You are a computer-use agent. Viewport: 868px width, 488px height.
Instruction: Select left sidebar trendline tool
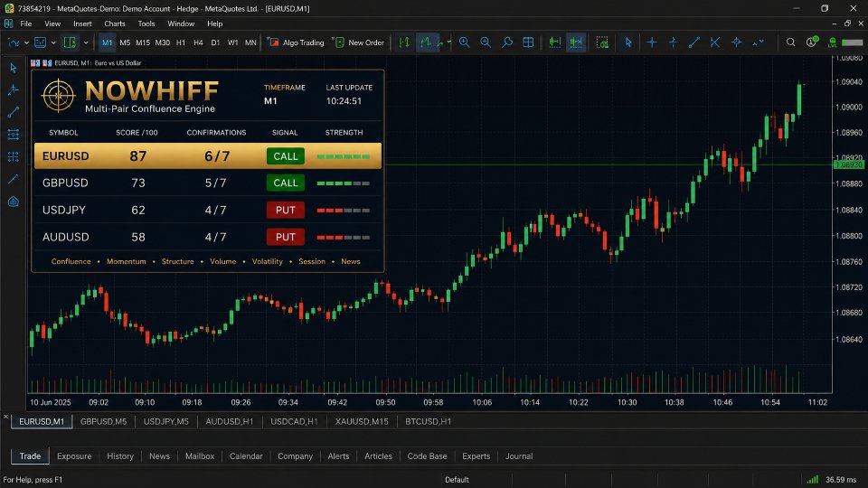(x=14, y=112)
